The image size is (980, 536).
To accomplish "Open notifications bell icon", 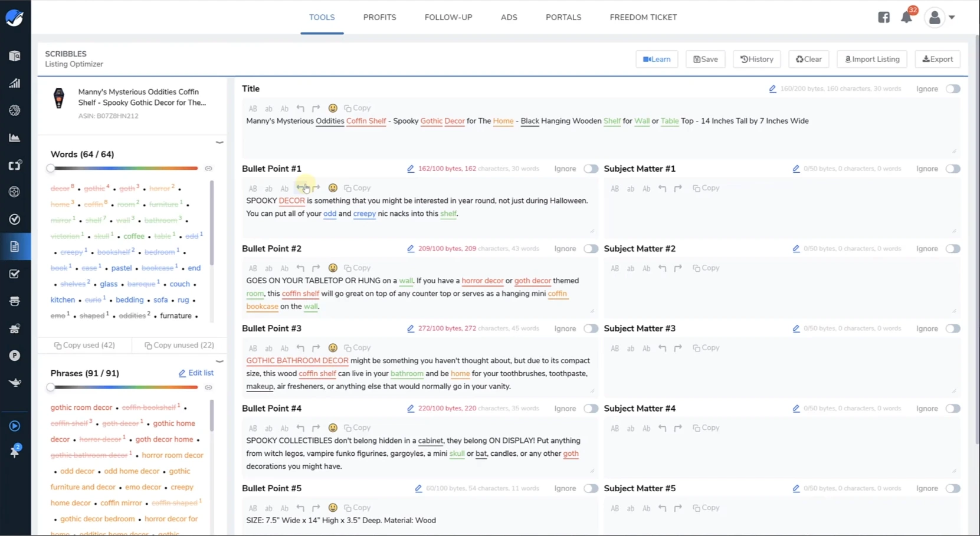I will pyautogui.click(x=906, y=17).
